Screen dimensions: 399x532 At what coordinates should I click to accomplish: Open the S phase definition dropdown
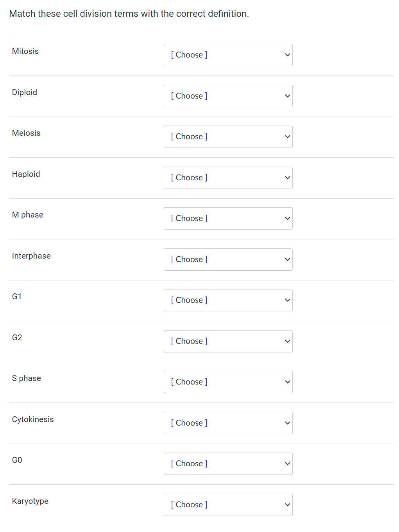click(x=228, y=382)
